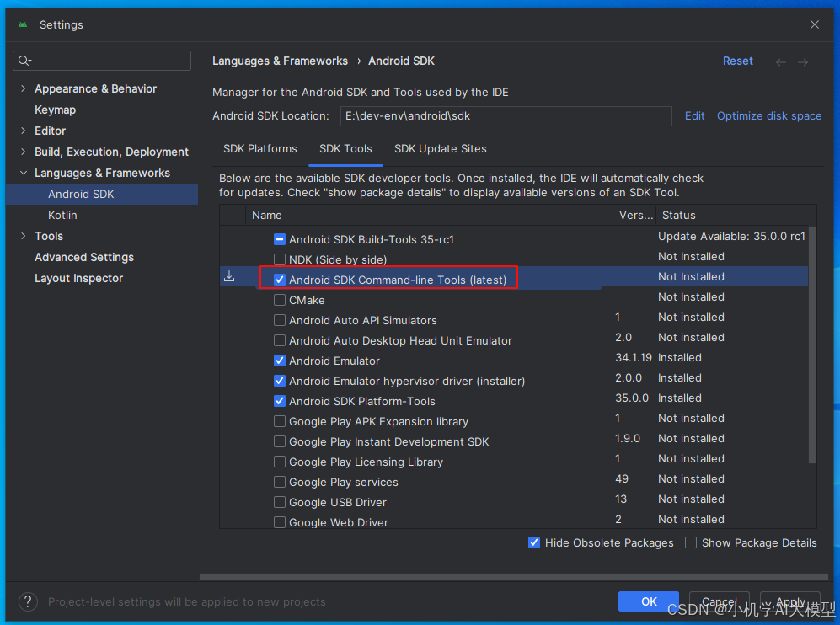This screenshot has height=625, width=840.
Task: Click the Not Installed status of CMake
Action: pos(691,297)
